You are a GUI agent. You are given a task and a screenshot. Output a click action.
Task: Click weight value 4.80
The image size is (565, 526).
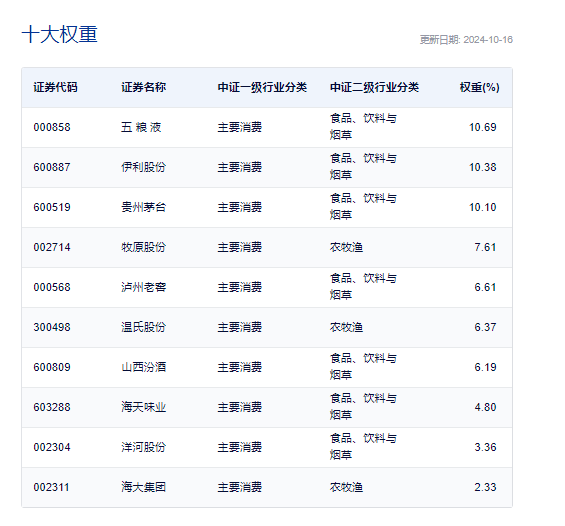pyautogui.click(x=485, y=407)
